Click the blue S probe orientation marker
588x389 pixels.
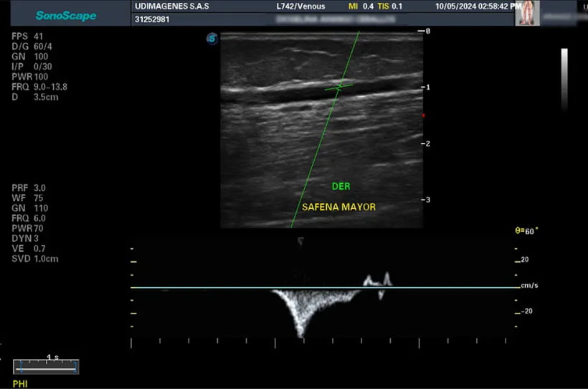pyautogui.click(x=212, y=39)
